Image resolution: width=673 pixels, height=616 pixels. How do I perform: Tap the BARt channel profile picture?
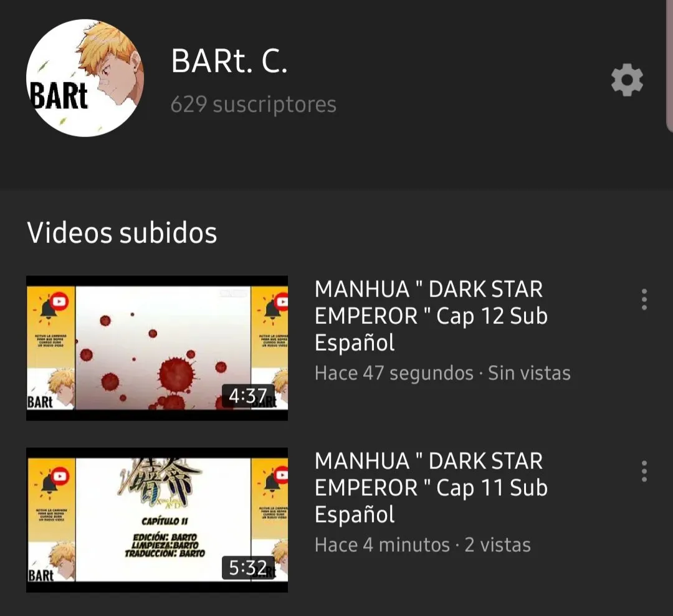click(85, 78)
